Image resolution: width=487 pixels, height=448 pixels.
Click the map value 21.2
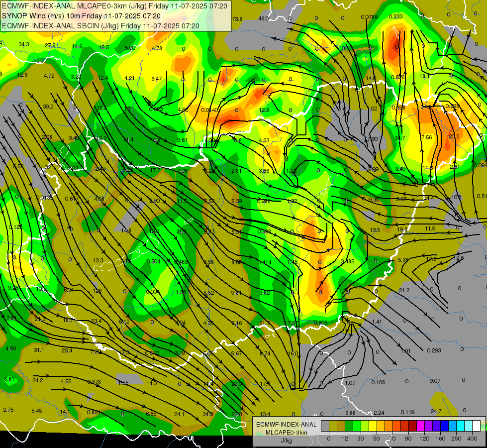pos(404,290)
